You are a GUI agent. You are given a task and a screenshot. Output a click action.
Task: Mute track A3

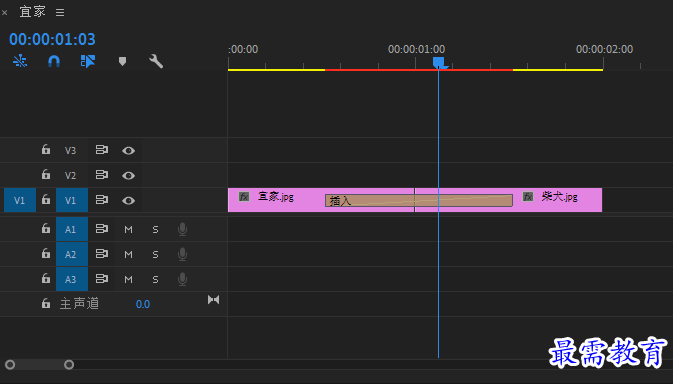(x=128, y=280)
